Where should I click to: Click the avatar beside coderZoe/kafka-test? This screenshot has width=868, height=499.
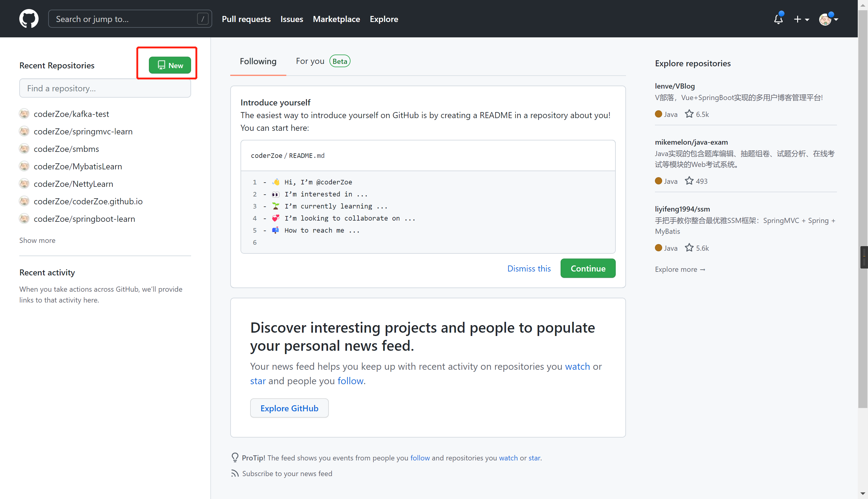24,114
